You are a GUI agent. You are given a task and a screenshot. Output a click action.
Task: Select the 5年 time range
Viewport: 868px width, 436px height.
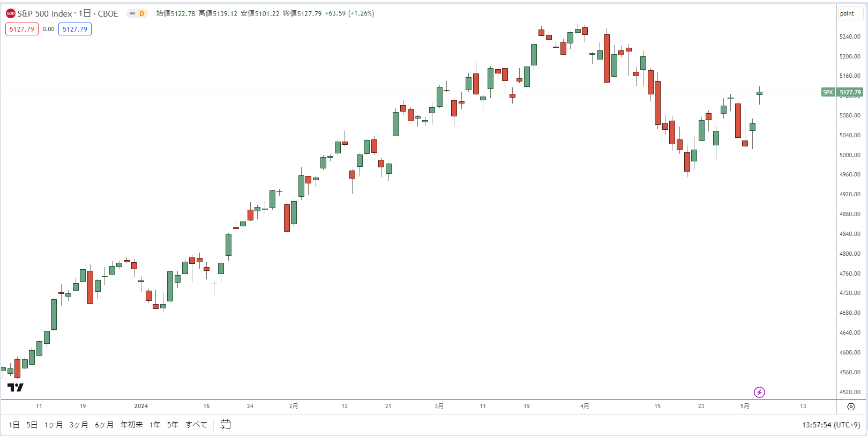(173, 425)
